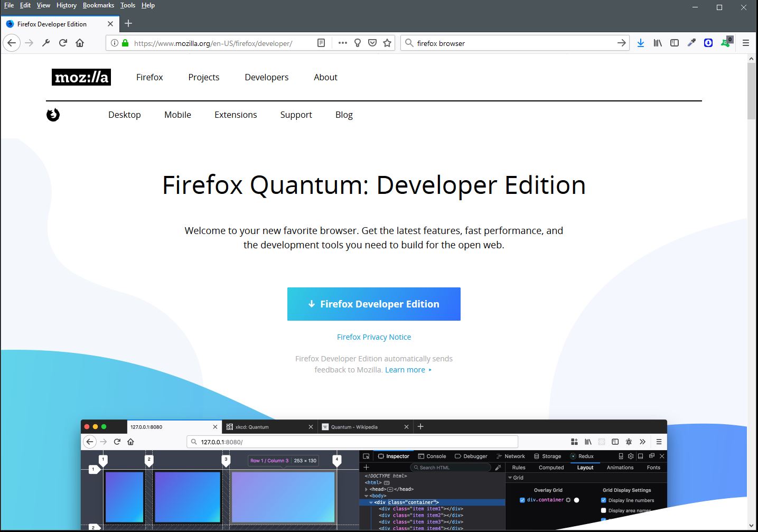Click the scrollbar up arrow
This screenshot has height=532, width=758.
(752, 59)
